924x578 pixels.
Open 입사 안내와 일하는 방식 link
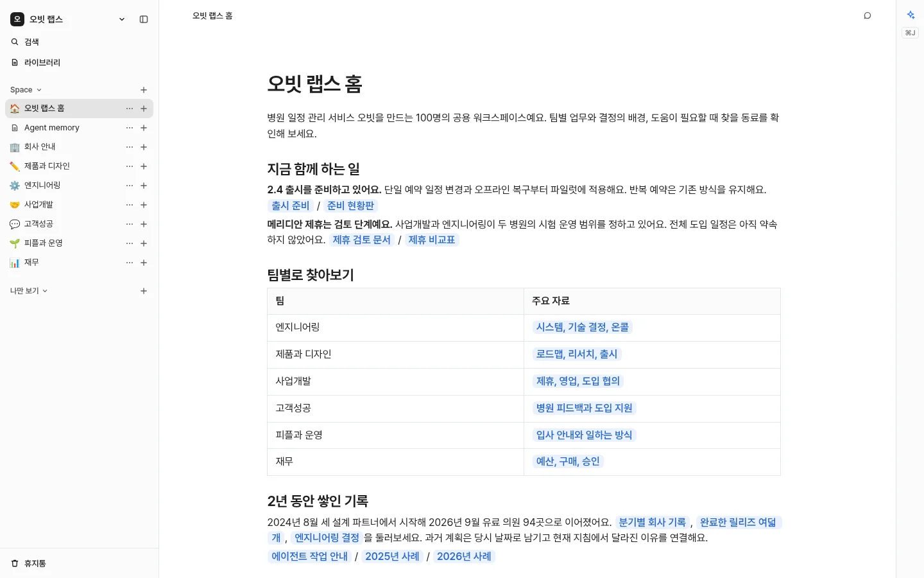(585, 435)
